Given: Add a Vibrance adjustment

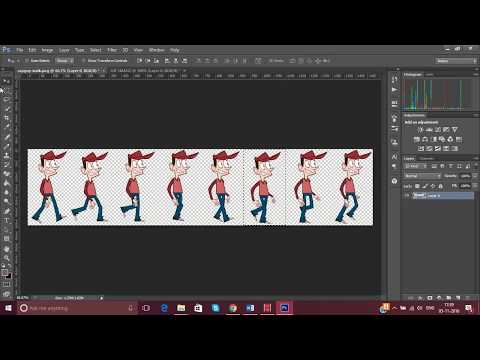Looking at the screenshot, I should 455,130.
